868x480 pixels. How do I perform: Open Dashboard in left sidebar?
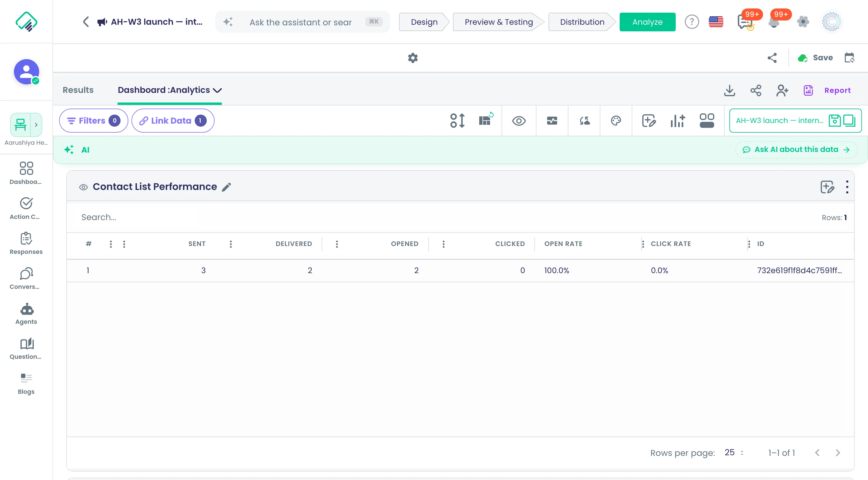(26, 173)
